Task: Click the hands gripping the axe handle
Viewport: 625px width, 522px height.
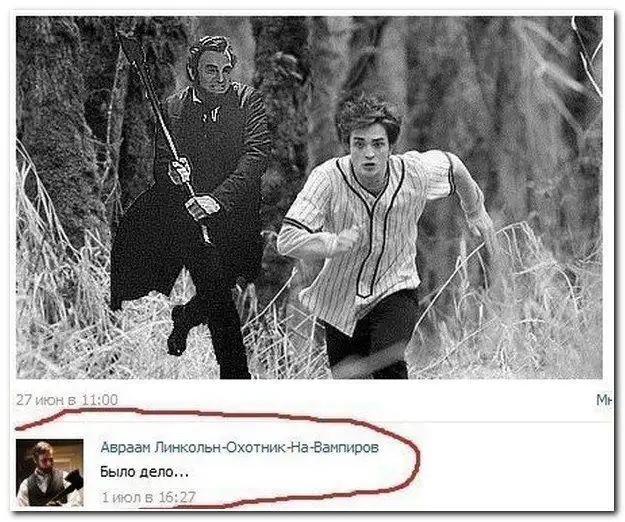Action: point(193,189)
